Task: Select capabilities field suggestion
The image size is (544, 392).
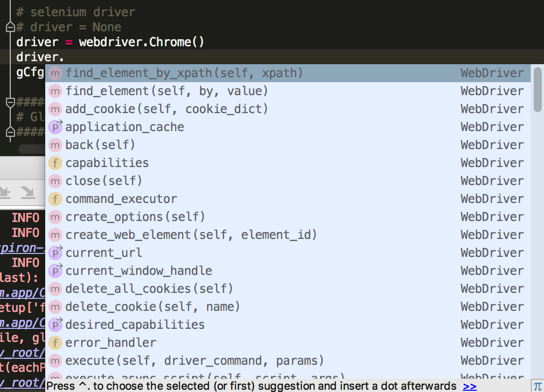Action: 288,163
